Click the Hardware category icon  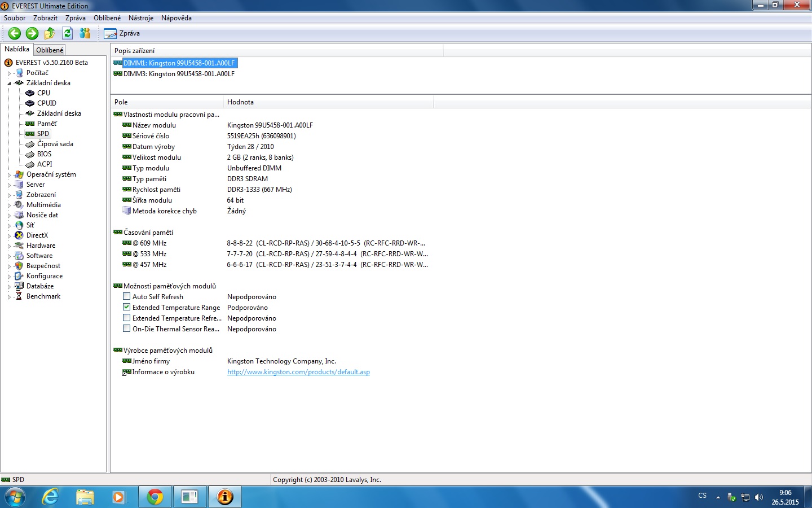pos(19,246)
